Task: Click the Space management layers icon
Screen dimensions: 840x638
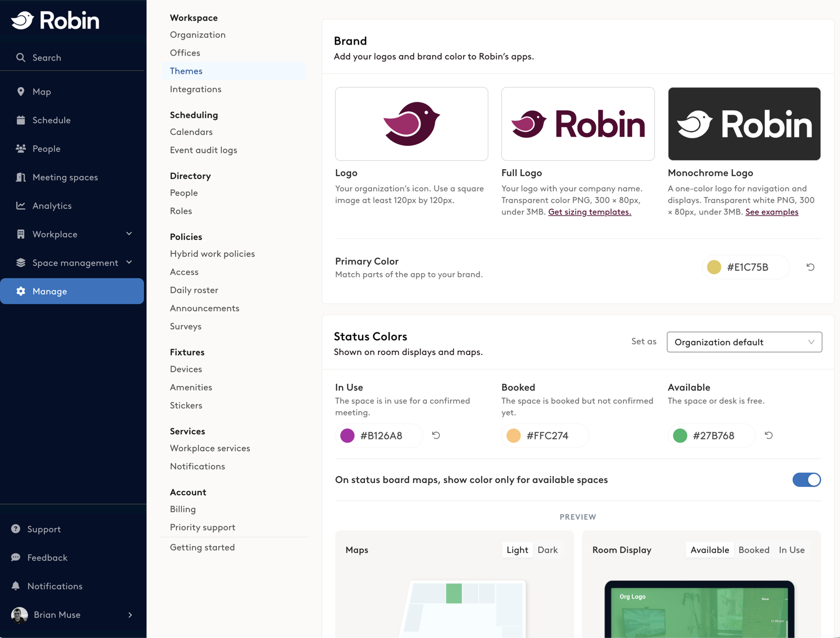Action: coord(20,263)
